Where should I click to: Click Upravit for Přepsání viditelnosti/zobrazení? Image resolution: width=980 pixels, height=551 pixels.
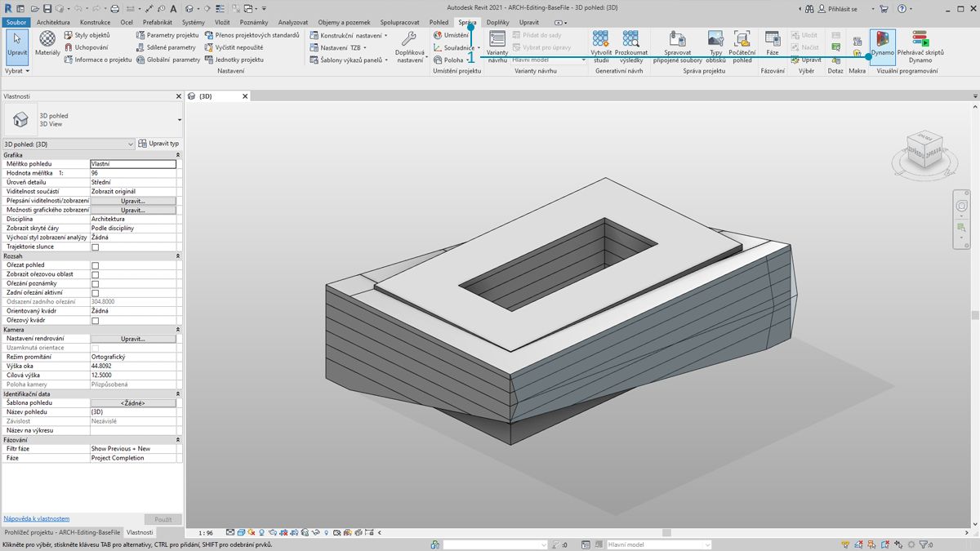pos(133,201)
